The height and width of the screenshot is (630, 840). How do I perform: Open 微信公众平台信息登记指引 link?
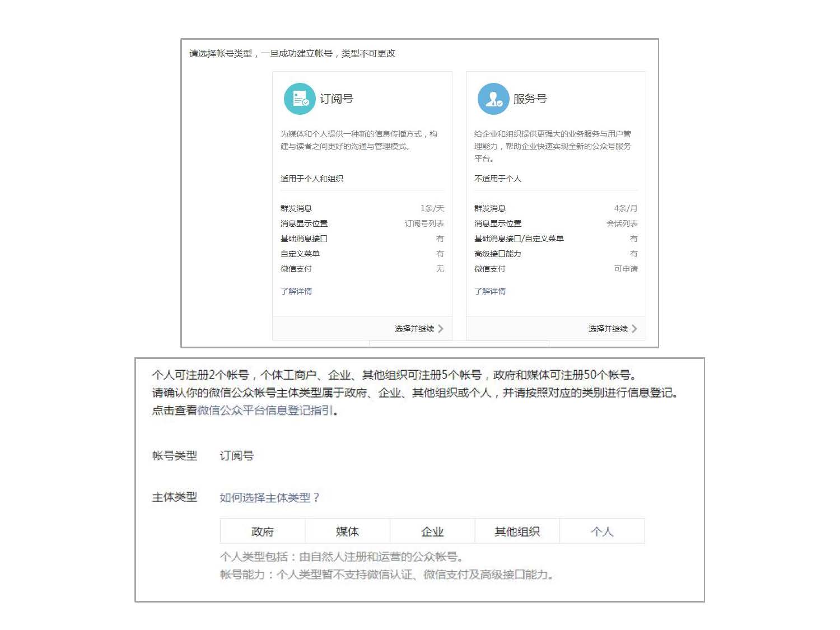coord(265,410)
